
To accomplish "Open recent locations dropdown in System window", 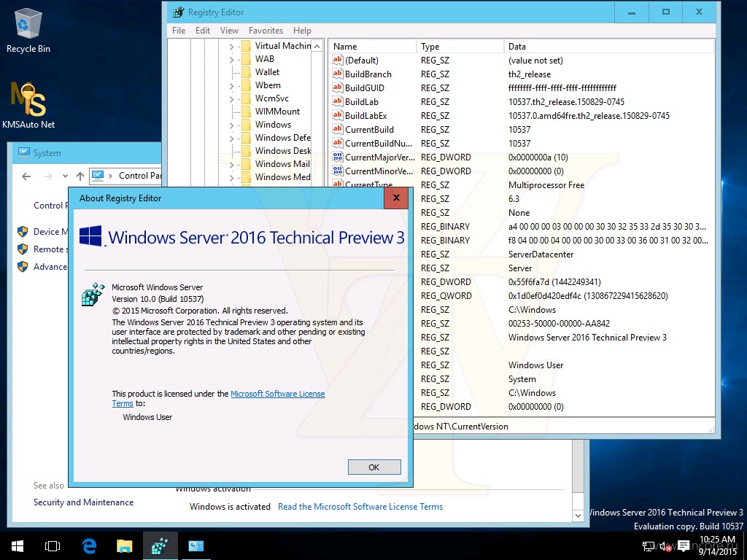I will 65,176.
